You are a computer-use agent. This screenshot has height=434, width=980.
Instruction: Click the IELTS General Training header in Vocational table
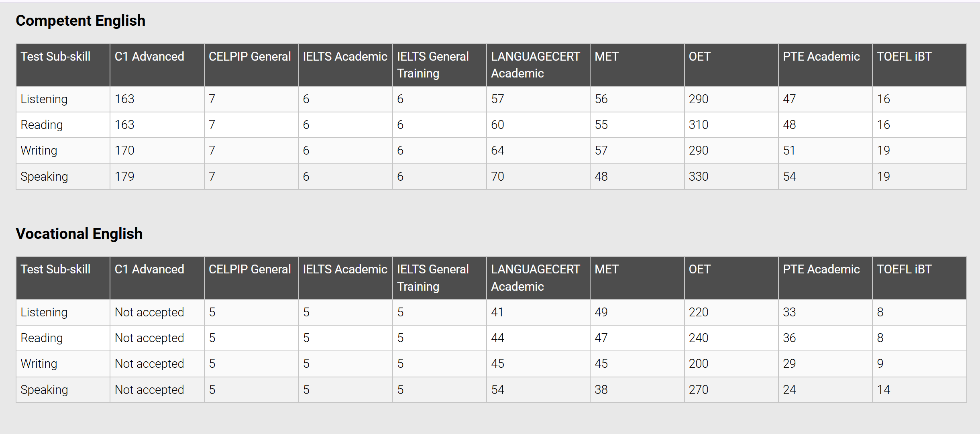click(433, 278)
